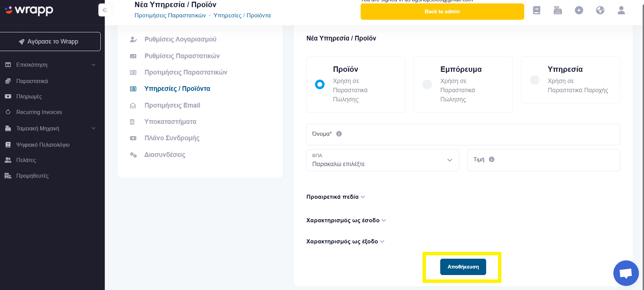Viewport: 644px width, 290px height.
Task: Click the Προτιμήσεις Email envelope icon
Action: pos(133,106)
